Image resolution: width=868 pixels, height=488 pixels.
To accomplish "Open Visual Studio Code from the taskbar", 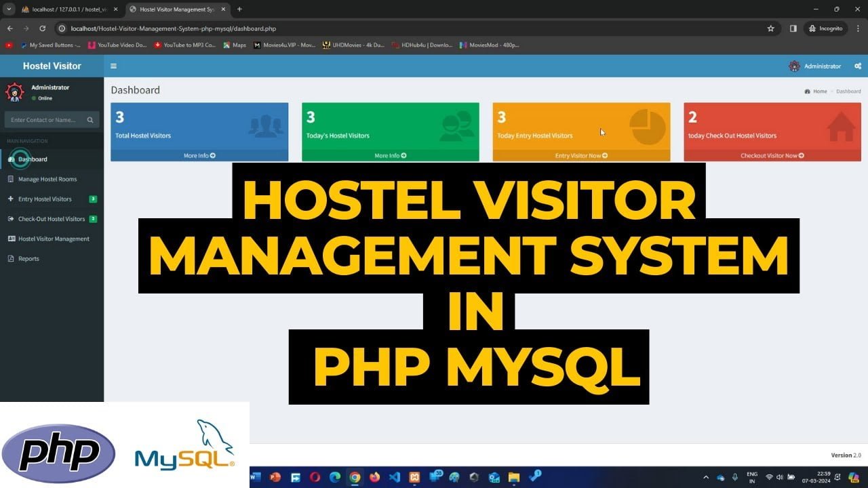I will coord(395,477).
